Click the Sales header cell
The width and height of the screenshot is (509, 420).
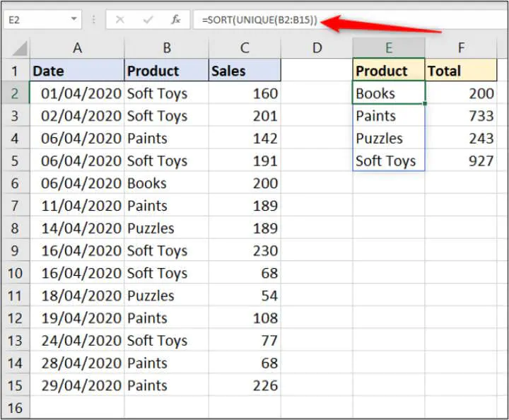pos(245,70)
